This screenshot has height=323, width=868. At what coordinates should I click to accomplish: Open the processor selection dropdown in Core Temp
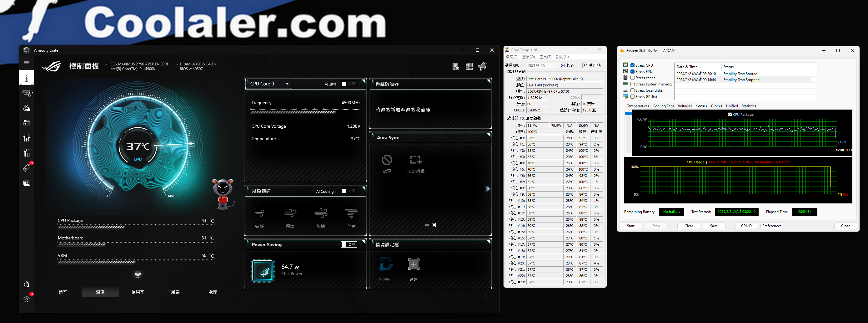(x=542, y=65)
